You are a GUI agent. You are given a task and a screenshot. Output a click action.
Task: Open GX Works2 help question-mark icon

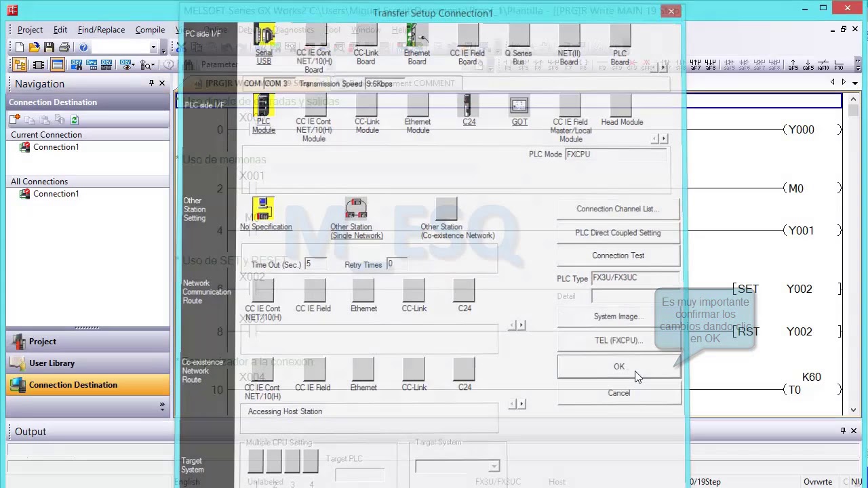[x=83, y=47]
